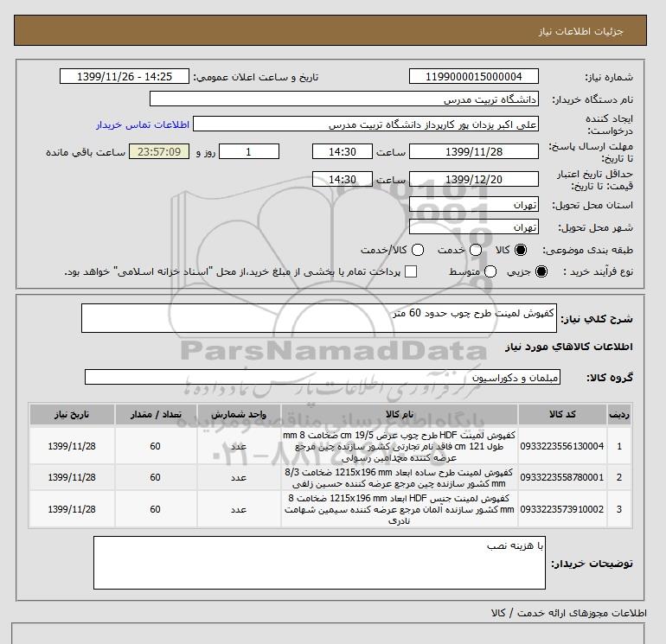Screen dimensions: 666x644
Task: Click the remaining time 23:57:09 field
Action: point(159,151)
